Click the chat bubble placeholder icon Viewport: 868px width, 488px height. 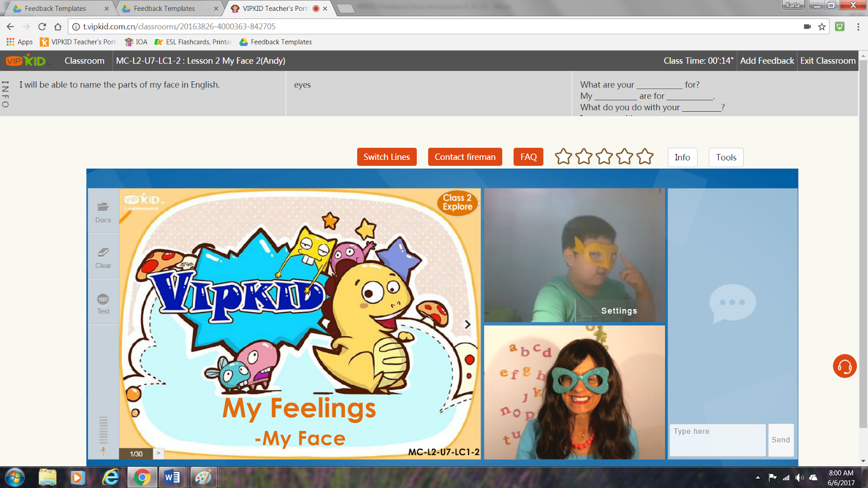click(x=732, y=303)
